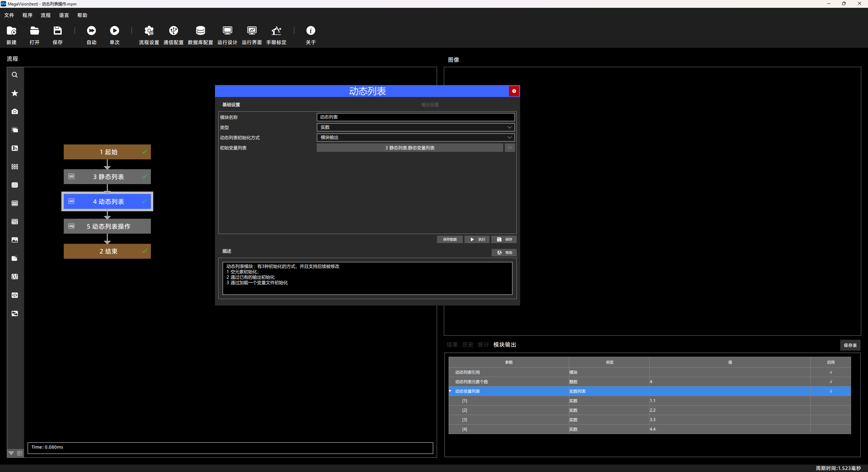Select the 1 起始 flow node
The image size is (868, 472).
tap(107, 152)
